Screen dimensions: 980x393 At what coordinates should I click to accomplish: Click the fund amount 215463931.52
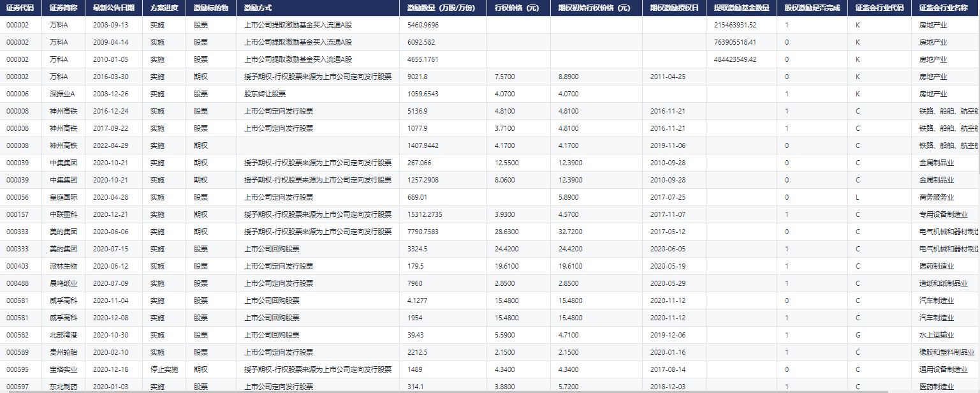click(735, 25)
